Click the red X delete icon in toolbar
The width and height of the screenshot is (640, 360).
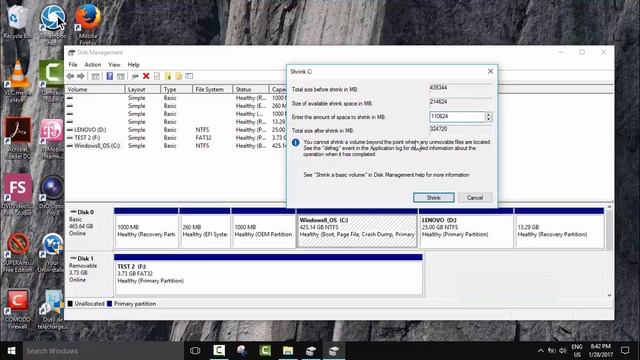(x=146, y=76)
